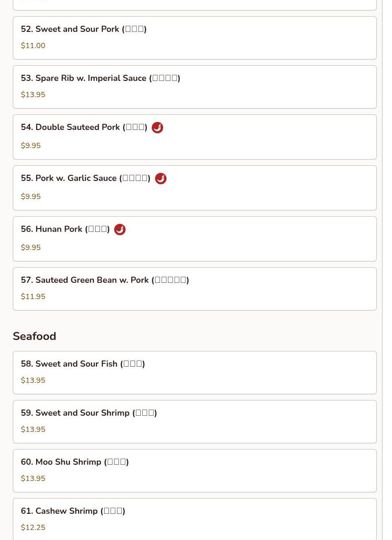Choose 54. Double Sauteed Pork title
The height and width of the screenshot is (540, 392).
coord(84,127)
